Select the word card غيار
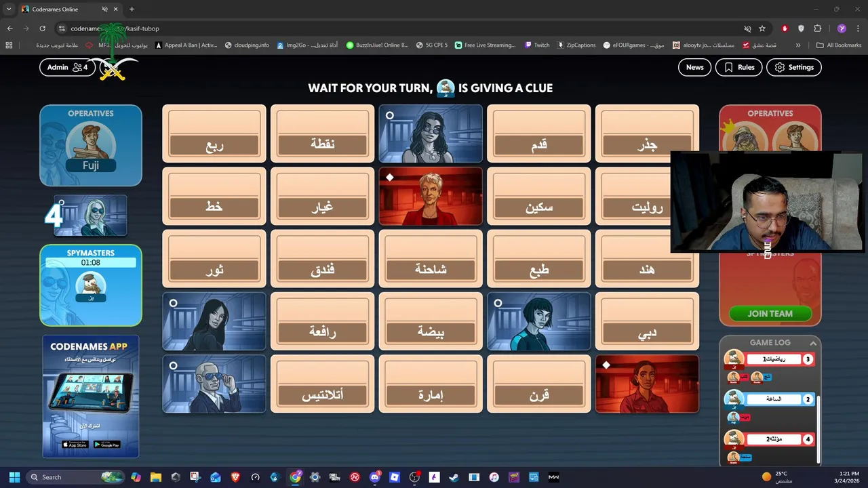868x488 pixels. [323, 197]
